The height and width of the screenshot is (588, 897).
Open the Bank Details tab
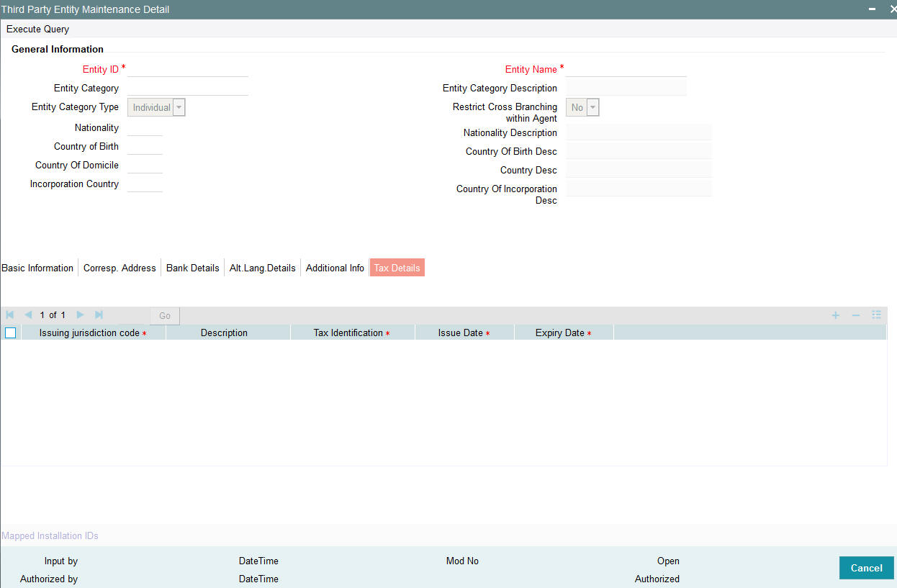coord(193,268)
